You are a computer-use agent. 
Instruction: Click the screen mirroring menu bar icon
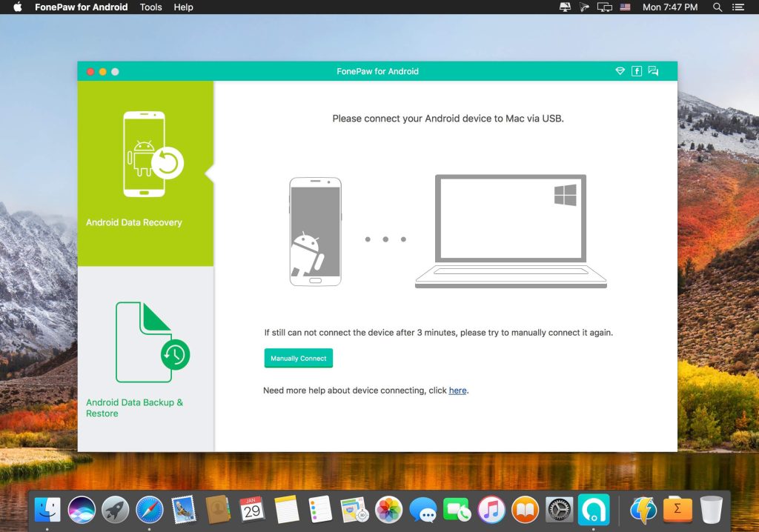(604, 7)
